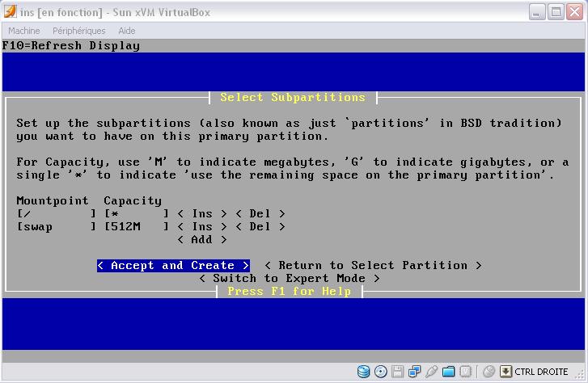The image size is (588, 383).
Task: Click Ins for the root mountpoint row
Action: pyautogui.click(x=201, y=214)
